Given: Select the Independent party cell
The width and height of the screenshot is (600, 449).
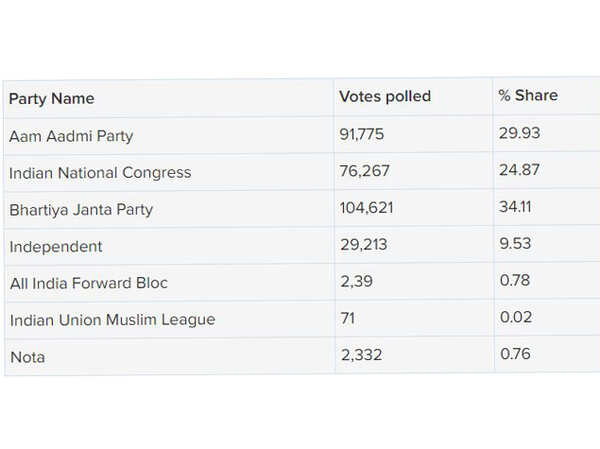Looking at the screenshot, I should [x=56, y=246].
